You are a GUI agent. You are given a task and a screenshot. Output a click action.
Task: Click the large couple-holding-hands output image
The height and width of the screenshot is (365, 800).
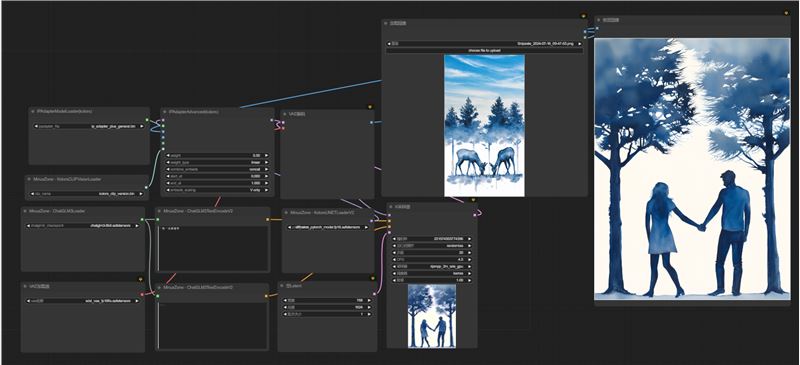(x=692, y=169)
